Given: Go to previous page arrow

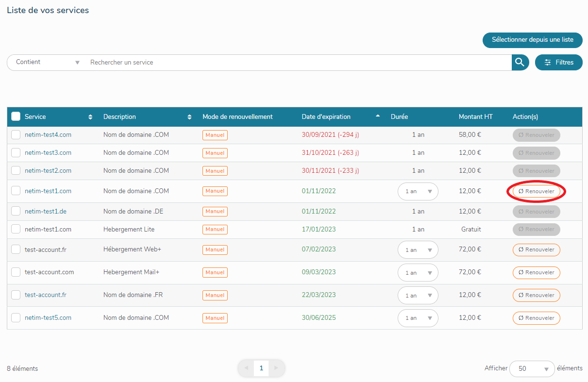Looking at the screenshot, I should pos(246,368).
